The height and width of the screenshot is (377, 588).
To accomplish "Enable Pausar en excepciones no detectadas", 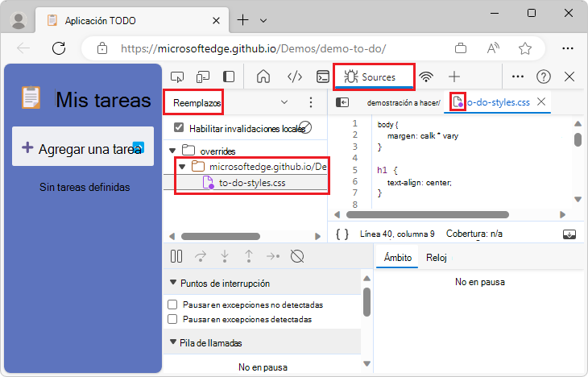I will 172,304.
